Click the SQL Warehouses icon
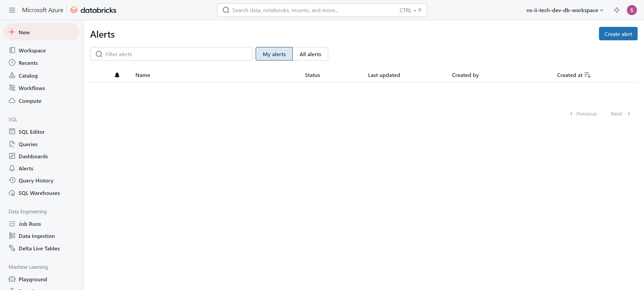The image size is (644, 290). [12, 193]
